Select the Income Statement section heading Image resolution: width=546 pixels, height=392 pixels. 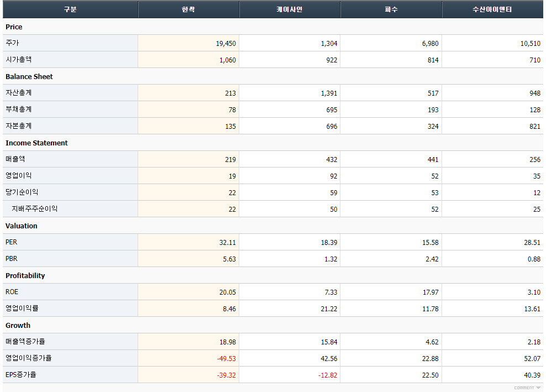point(36,143)
